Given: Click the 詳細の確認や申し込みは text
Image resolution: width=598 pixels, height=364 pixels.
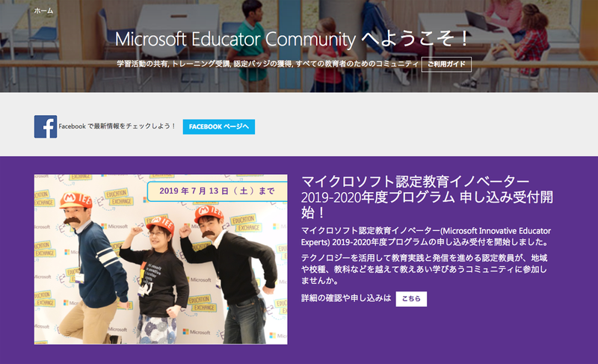Looking at the screenshot, I should tap(346, 298).
